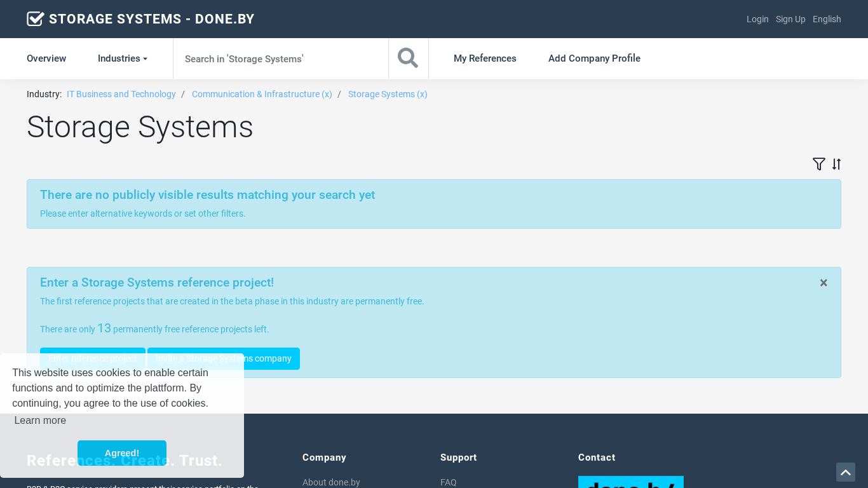This screenshot has width=868, height=488.
Task: Click the sort arrows icon
Action: (x=836, y=164)
